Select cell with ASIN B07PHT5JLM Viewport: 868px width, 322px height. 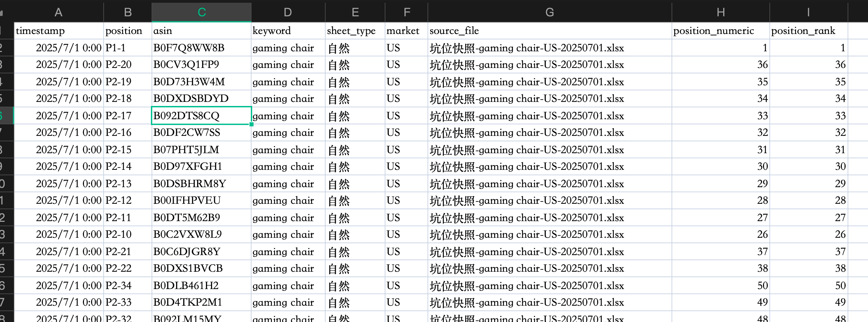pyautogui.click(x=202, y=149)
